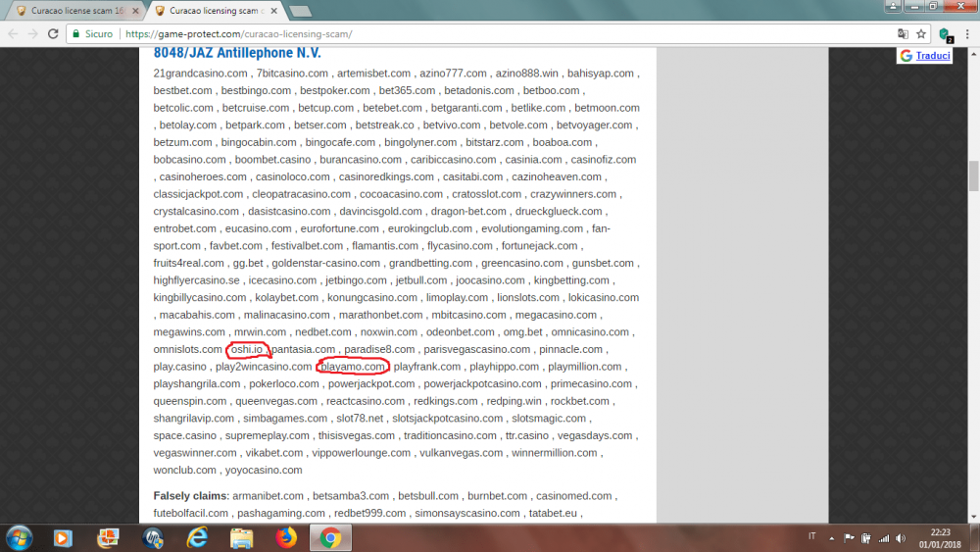This screenshot has width=980, height=552.
Task: Click the text 'highflyercasino.se'
Action: [196, 280]
